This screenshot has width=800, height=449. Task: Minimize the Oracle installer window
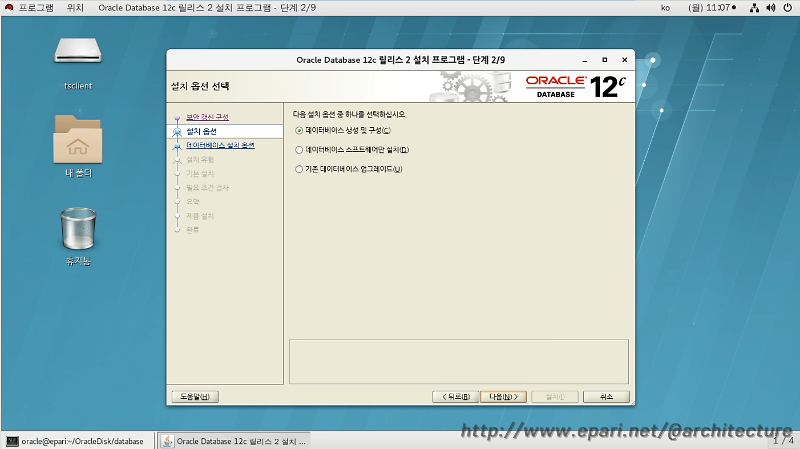[x=585, y=60]
